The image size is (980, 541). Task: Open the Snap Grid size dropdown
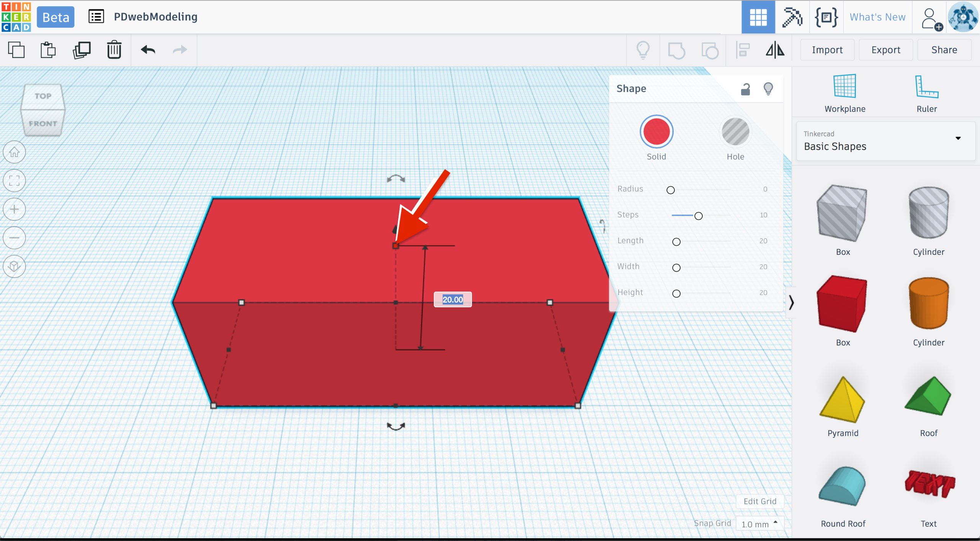[x=759, y=524]
